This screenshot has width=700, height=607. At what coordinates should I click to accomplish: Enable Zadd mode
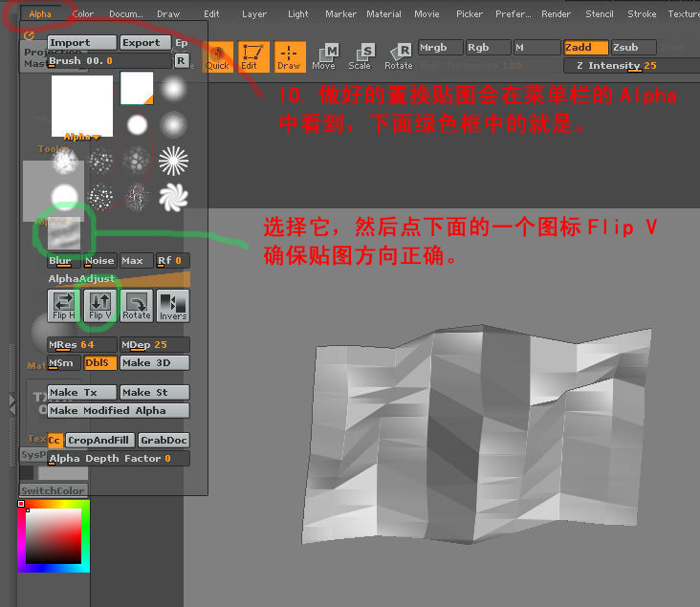click(x=585, y=47)
